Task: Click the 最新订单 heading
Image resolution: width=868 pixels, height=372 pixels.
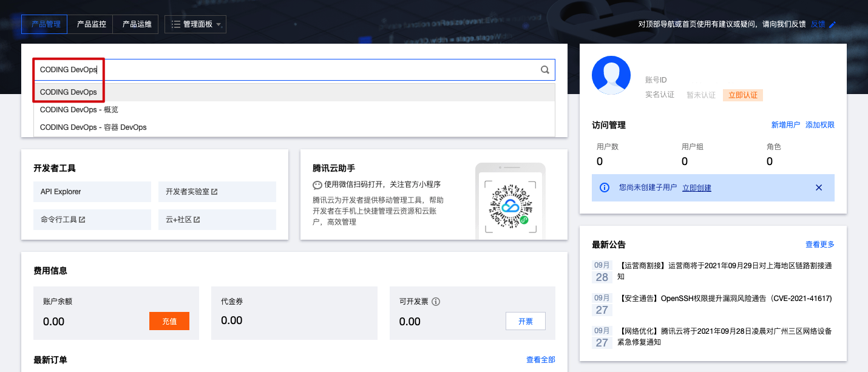Action: click(50, 360)
